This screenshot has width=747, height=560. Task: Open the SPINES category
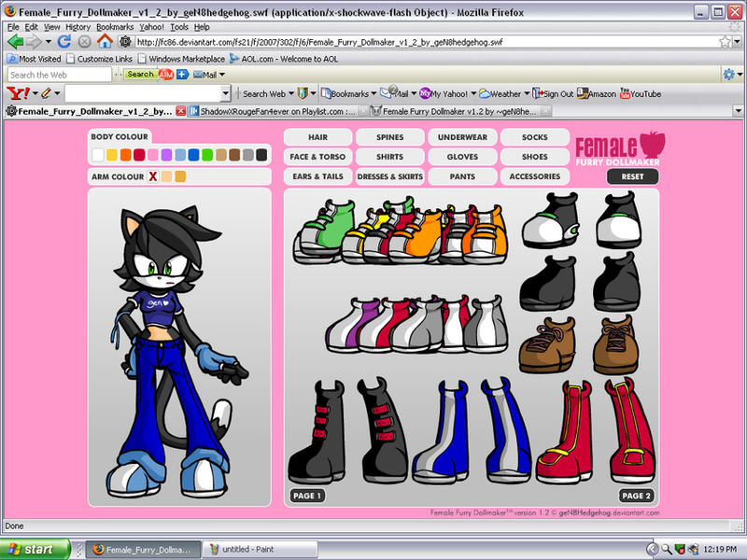click(390, 137)
